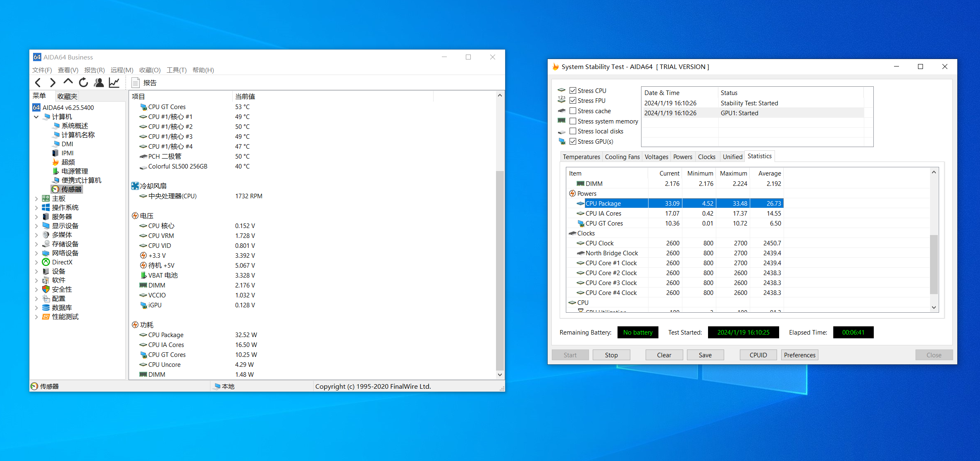Collapse the 计算机 tree node
The width and height of the screenshot is (980, 461).
[36, 117]
